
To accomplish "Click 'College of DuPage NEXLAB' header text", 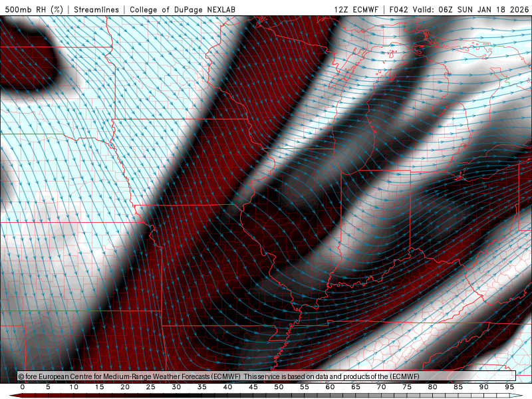I will click(x=182, y=9).
